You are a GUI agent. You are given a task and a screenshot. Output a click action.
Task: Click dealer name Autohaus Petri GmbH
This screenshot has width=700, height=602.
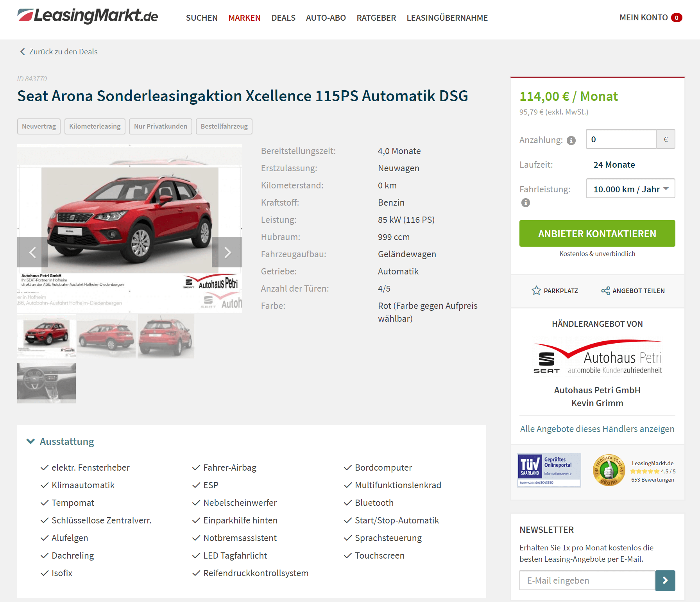tap(597, 390)
